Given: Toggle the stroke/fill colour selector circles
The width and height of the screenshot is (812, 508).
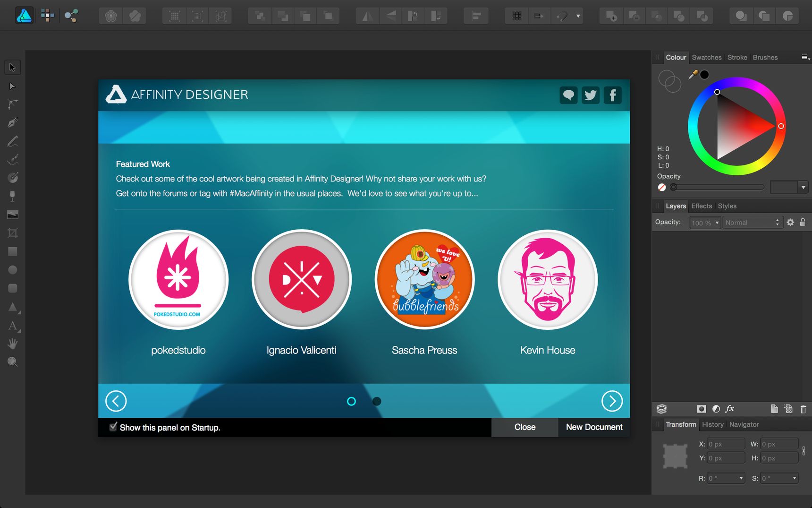Looking at the screenshot, I should tap(669, 81).
